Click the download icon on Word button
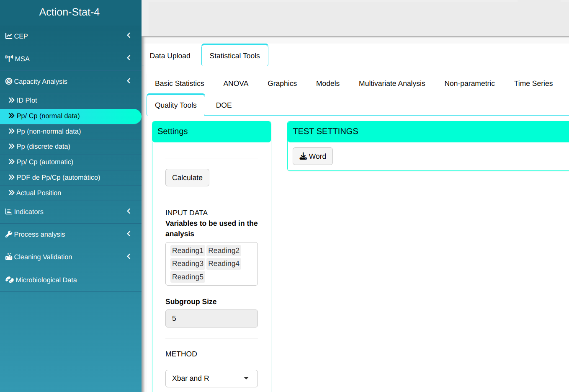The height and width of the screenshot is (392, 569). 303,156
